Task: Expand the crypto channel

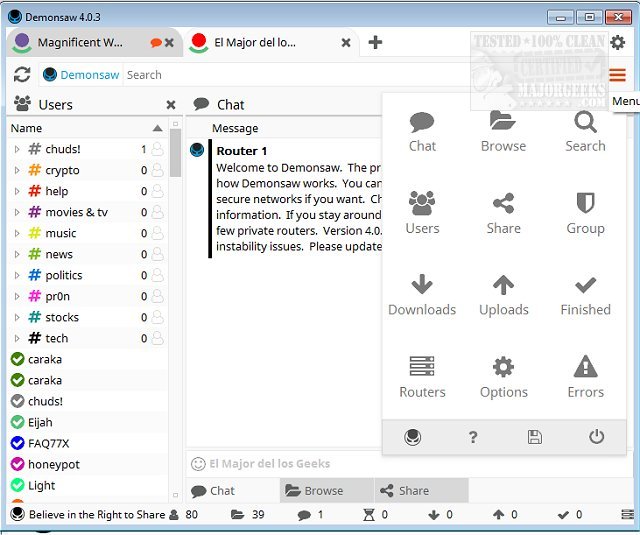Action: tap(17, 170)
